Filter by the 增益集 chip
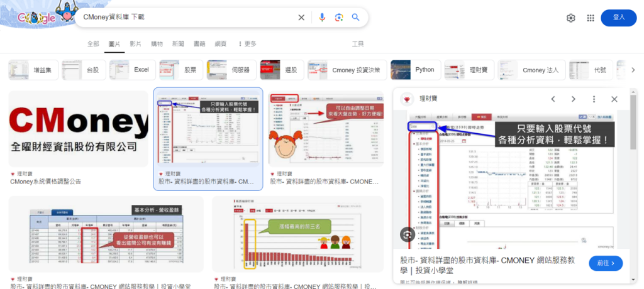 pos(34,70)
